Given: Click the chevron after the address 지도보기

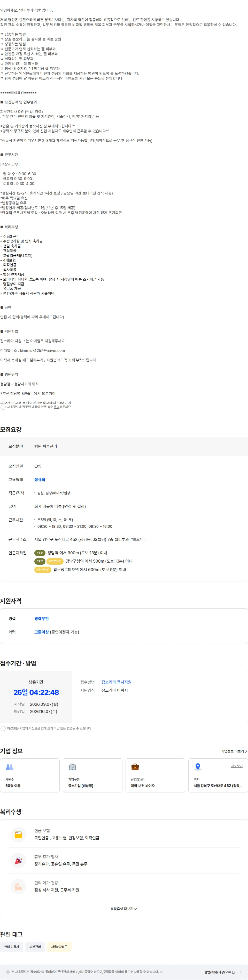Looking at the screenshot, I should 145,539.
